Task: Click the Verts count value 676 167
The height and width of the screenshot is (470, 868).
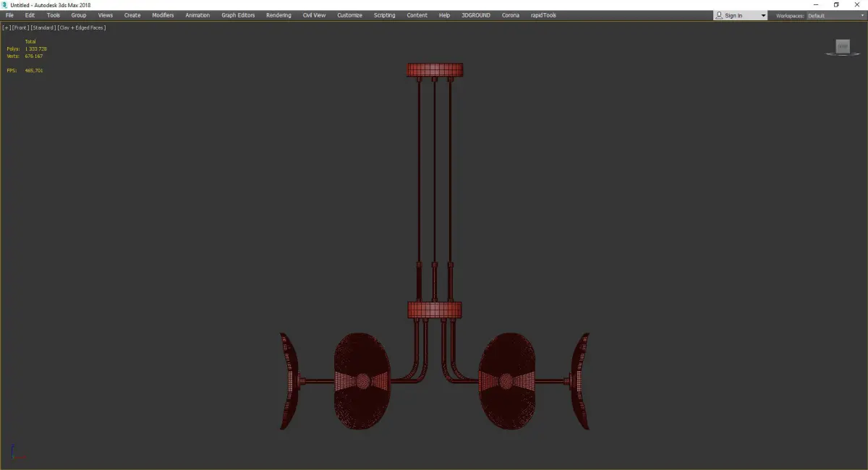Action: tap(34, 56)
